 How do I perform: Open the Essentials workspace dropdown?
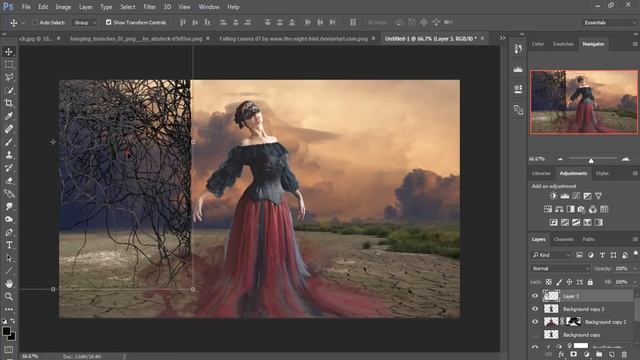click(x=609, y=22)
